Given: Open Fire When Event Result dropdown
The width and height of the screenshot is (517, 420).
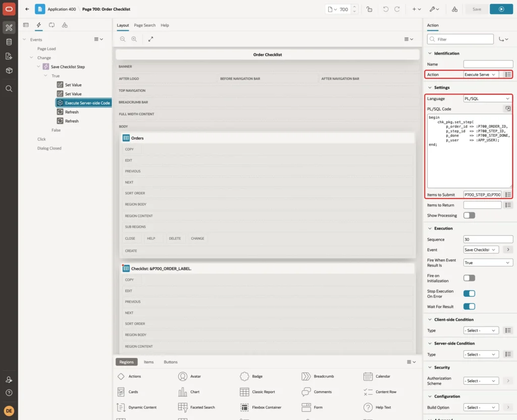Looking at the screenshot, I should click(488, 262).
